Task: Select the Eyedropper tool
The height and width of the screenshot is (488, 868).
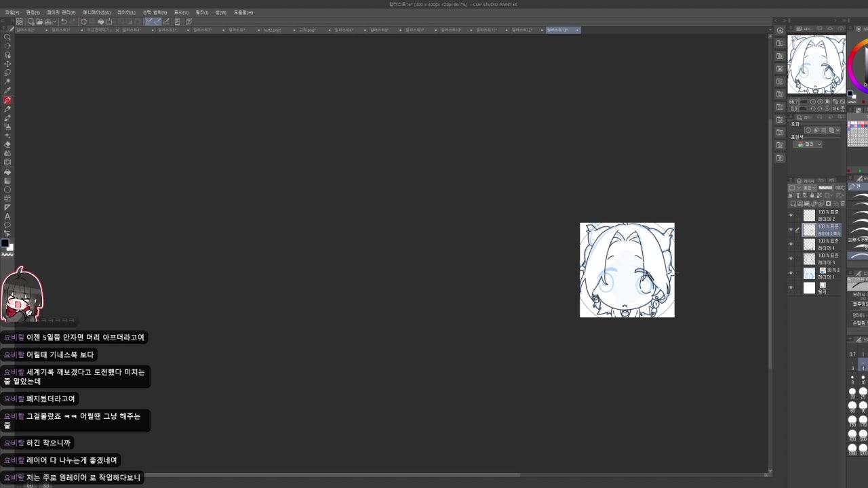Action: [x=7, y=90]
